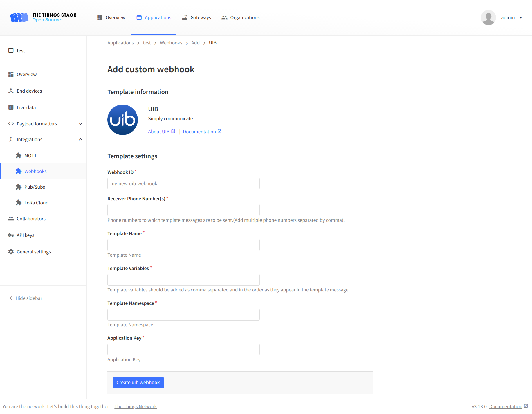The width and height of the screenshot is (532, 414).
Task: Select the LoRa Cloud integration icon
Action: click(19, 202)
